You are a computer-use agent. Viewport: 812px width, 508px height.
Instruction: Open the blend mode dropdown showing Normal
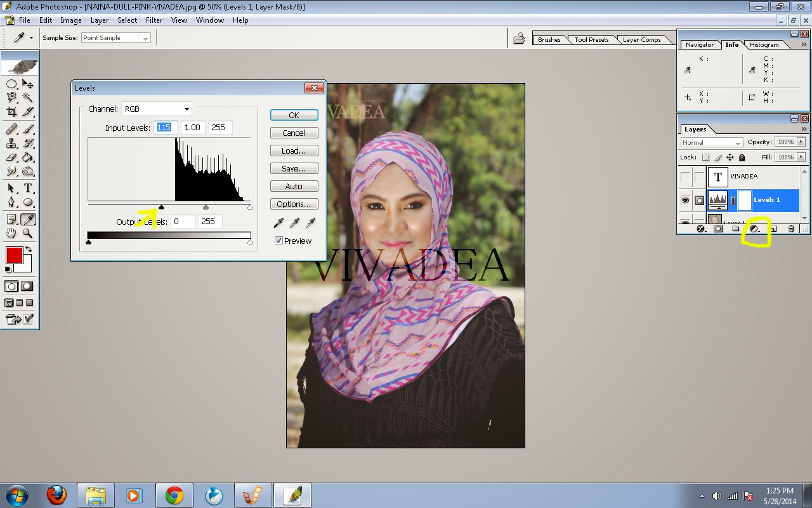coord(710,142)
